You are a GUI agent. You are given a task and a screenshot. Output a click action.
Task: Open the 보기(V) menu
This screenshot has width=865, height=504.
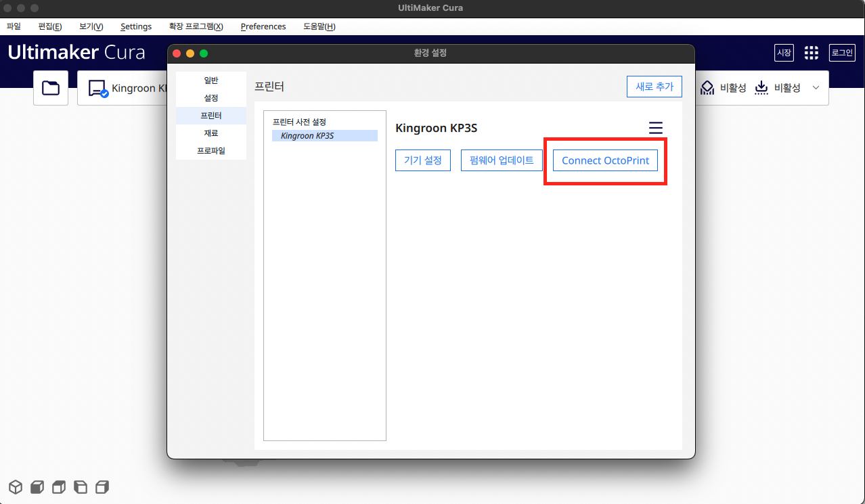coord(91,26)
